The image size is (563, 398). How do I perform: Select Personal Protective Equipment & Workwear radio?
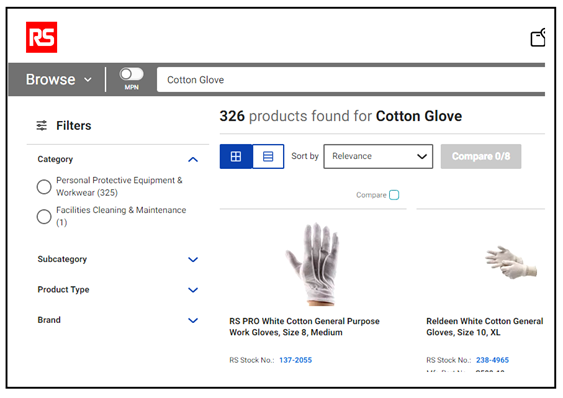pyautogui.click(x=44, y=187)
